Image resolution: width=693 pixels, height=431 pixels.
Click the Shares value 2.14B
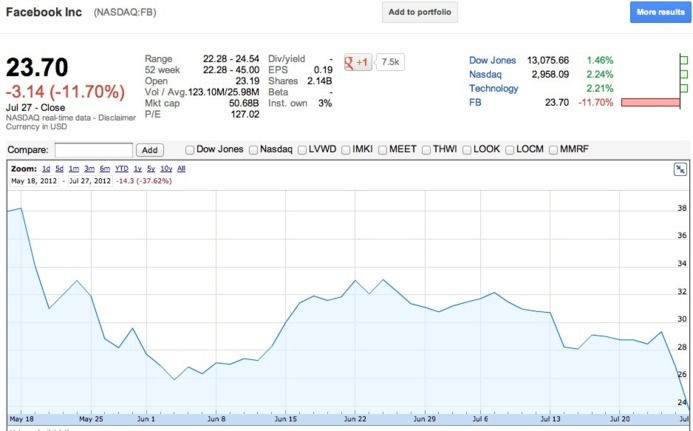click(x=320, y=81)
